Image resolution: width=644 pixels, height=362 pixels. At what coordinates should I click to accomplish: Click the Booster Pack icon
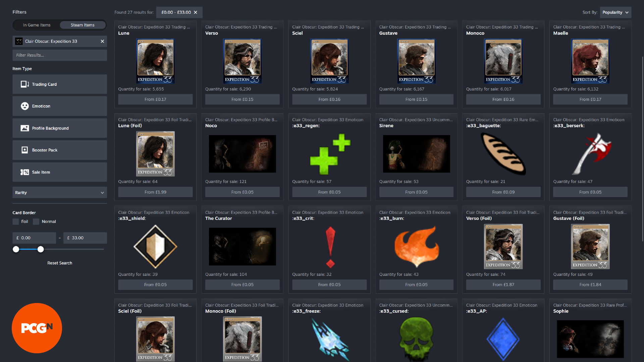(x=25, y=150)
